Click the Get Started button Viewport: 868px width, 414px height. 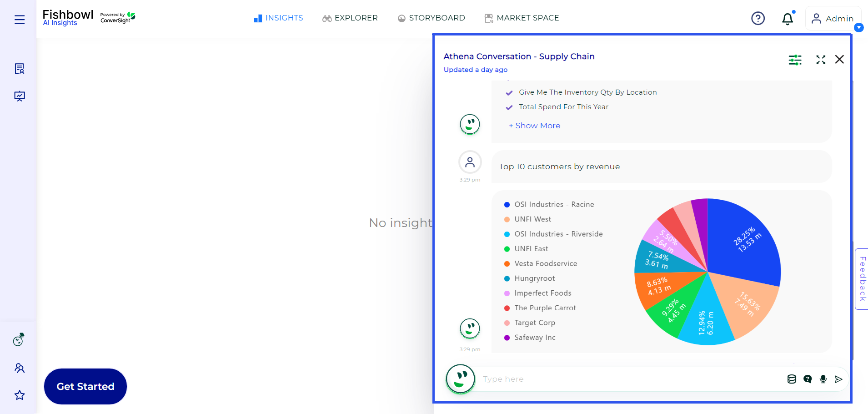85,386
